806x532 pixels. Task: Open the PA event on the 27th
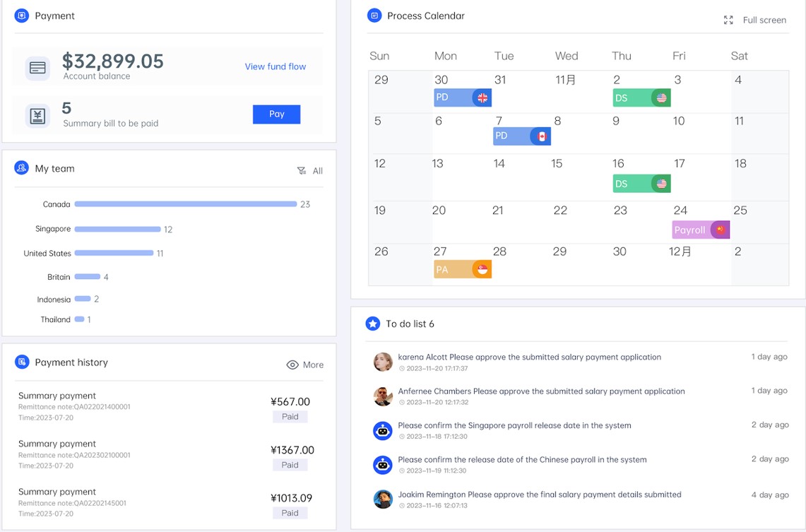coord(462,269)
